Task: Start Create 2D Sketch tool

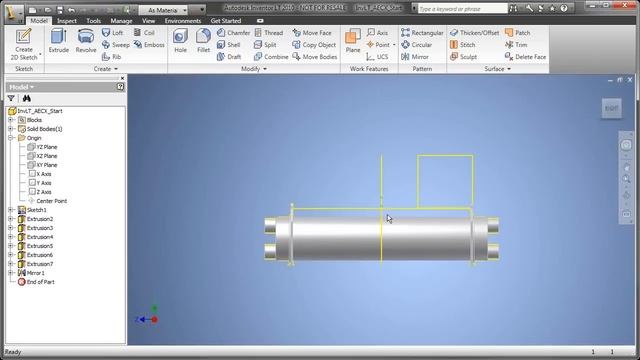Action: [24, 44]
